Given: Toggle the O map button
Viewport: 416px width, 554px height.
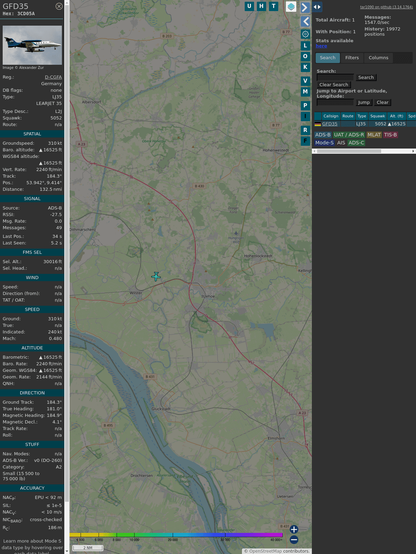Looking at the screenshot, I should tap(305, 57).
